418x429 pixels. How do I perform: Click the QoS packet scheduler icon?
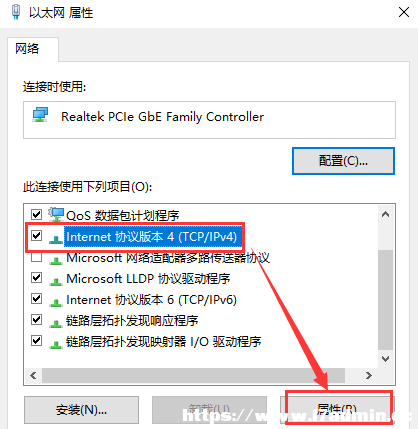(x=56, y=215)
